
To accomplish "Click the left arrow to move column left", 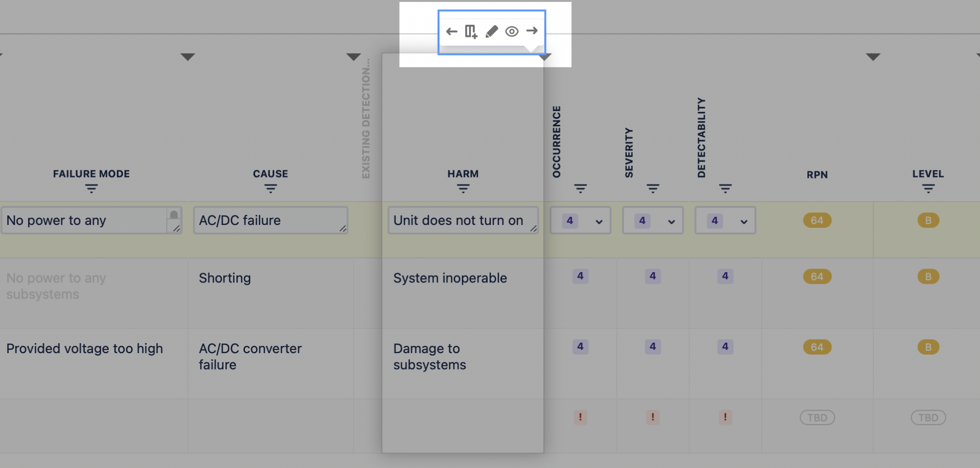I will pyautogui.click(x=451, y=31).
